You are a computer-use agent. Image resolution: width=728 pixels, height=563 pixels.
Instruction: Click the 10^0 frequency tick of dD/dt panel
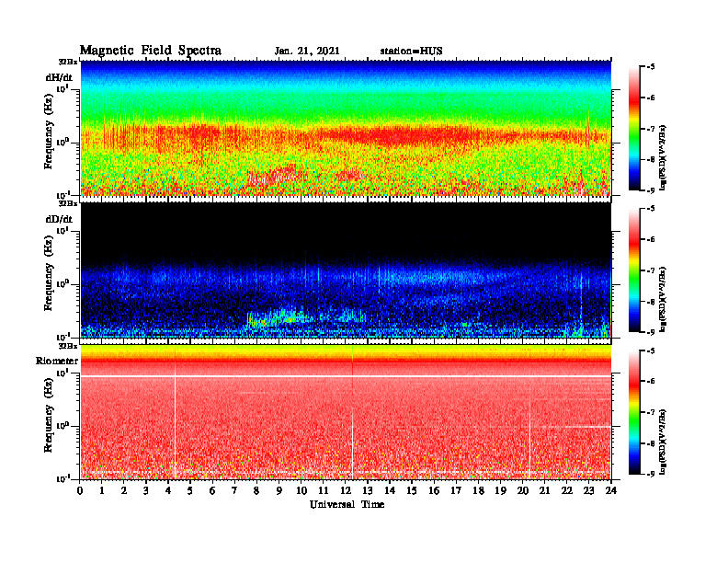click(x=63, y=284)
